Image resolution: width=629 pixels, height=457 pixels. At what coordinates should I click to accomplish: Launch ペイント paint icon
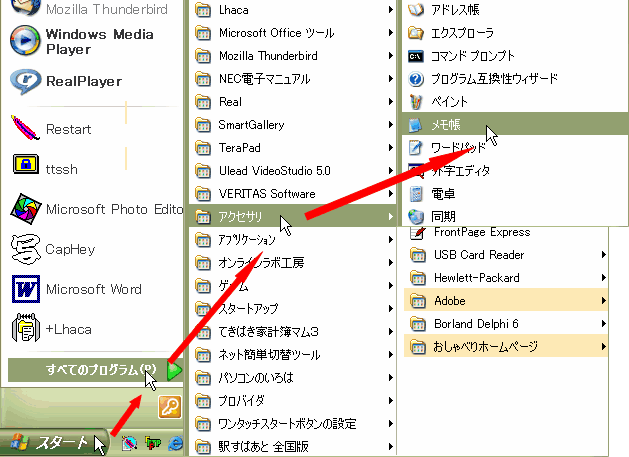point(416,102)
